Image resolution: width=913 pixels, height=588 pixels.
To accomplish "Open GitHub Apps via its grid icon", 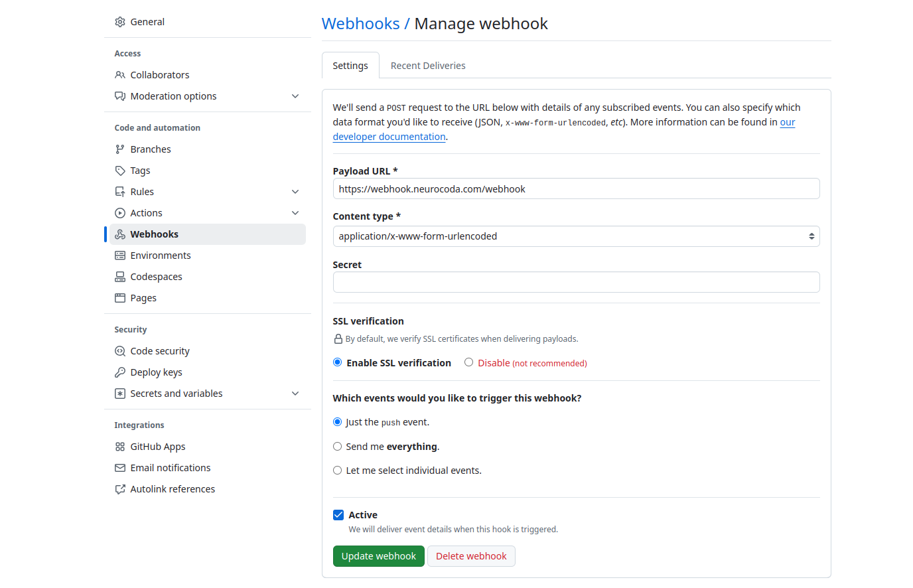I will click(x=120, y=447).
